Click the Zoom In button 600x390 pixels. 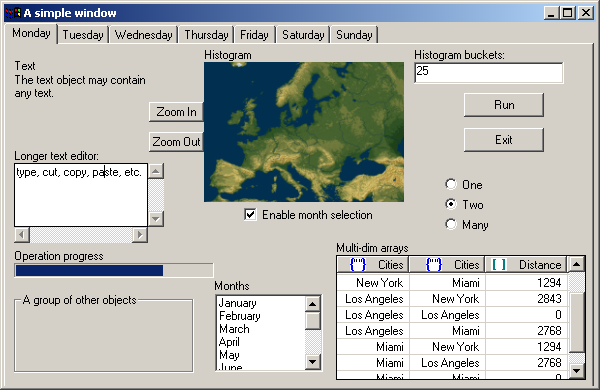(176, 112)
